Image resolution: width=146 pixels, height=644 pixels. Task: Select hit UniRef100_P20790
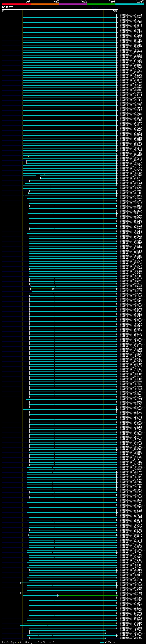tap(131, 186)
